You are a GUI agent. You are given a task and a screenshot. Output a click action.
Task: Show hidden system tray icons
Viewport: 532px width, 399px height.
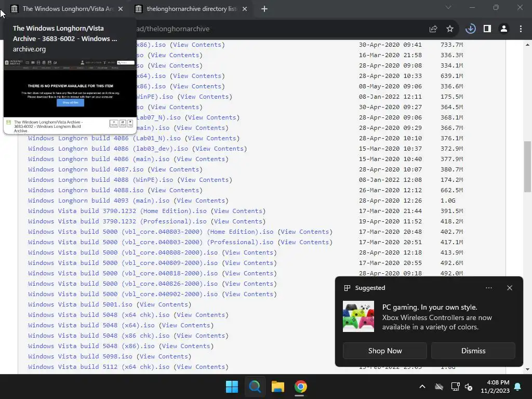pyautogui.click(x=422, y=387)
